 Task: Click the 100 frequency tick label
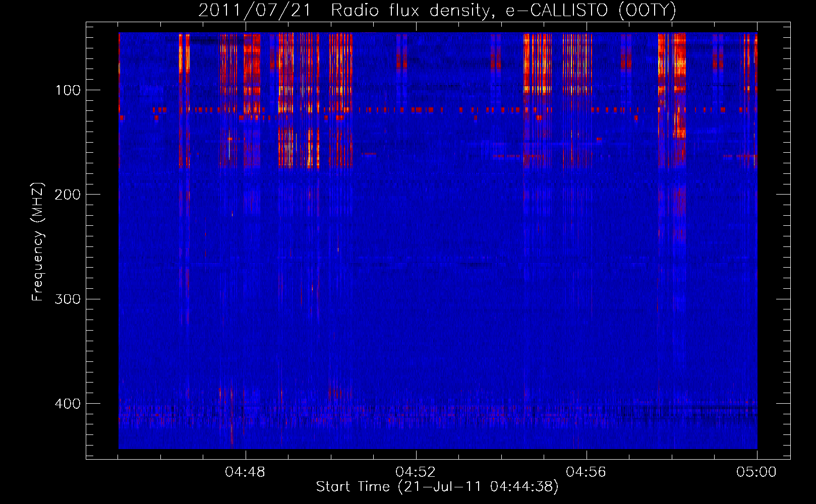coord(68,91)
